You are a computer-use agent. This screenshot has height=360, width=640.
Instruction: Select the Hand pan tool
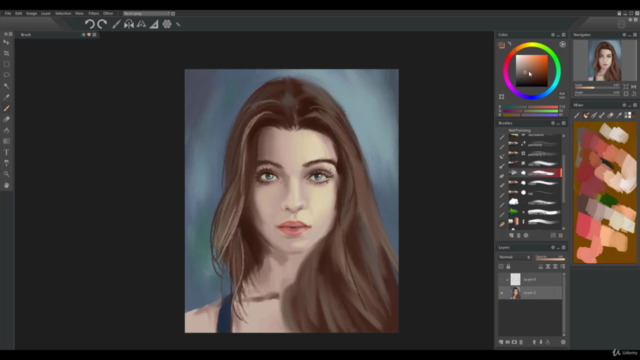7,185
